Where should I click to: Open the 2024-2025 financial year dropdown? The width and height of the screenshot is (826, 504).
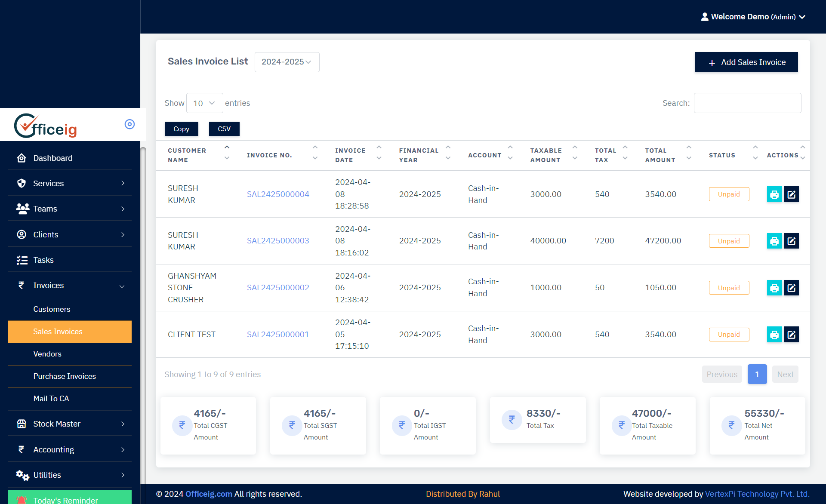click(287, 62)
